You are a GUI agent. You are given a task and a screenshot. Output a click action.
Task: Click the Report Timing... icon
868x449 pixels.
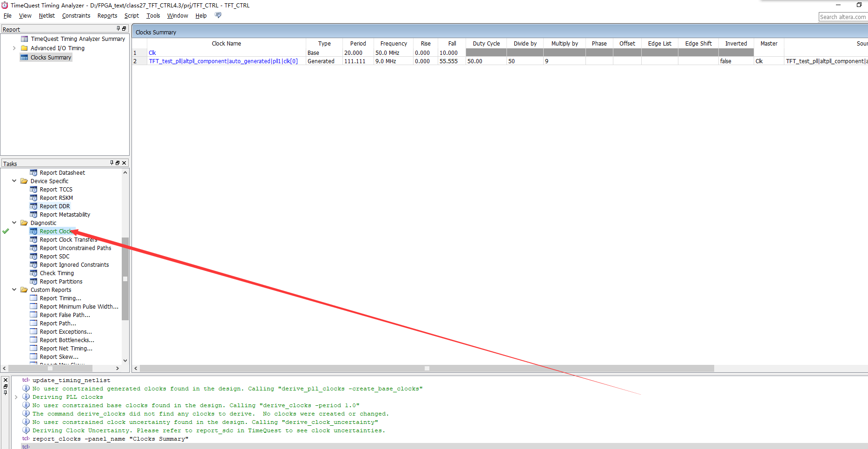pyautogui.click(x=33, y=298)
